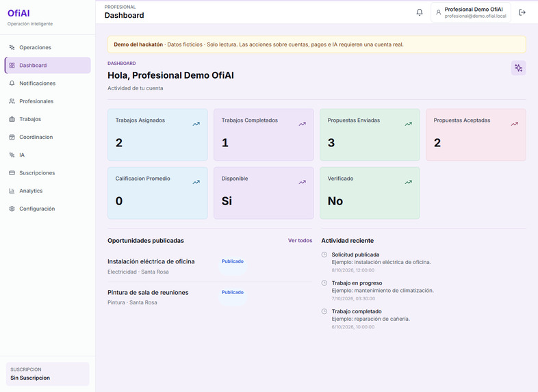538x392 pixels.
Task: Click the Propuestas Aceptadas card title
Action: (x=462, y=120)
